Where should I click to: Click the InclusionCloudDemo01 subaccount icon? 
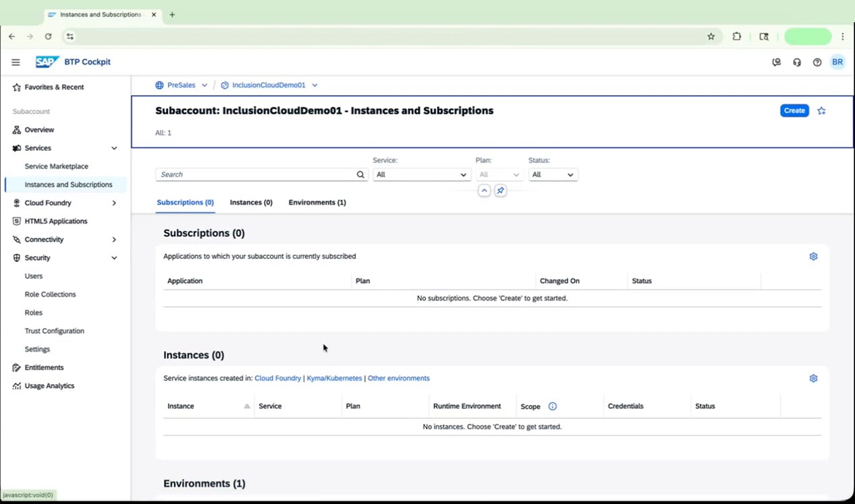(225, 86)
